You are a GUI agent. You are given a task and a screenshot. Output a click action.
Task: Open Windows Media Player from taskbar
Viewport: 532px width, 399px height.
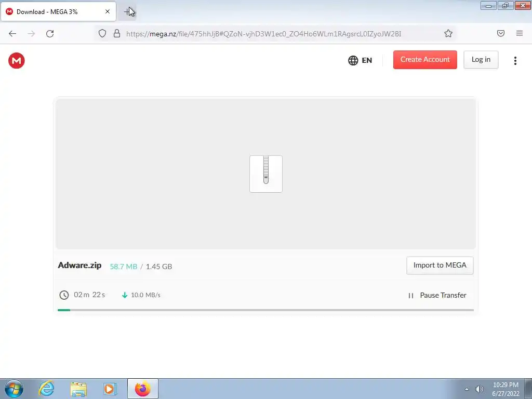click(x=110, y=389)
